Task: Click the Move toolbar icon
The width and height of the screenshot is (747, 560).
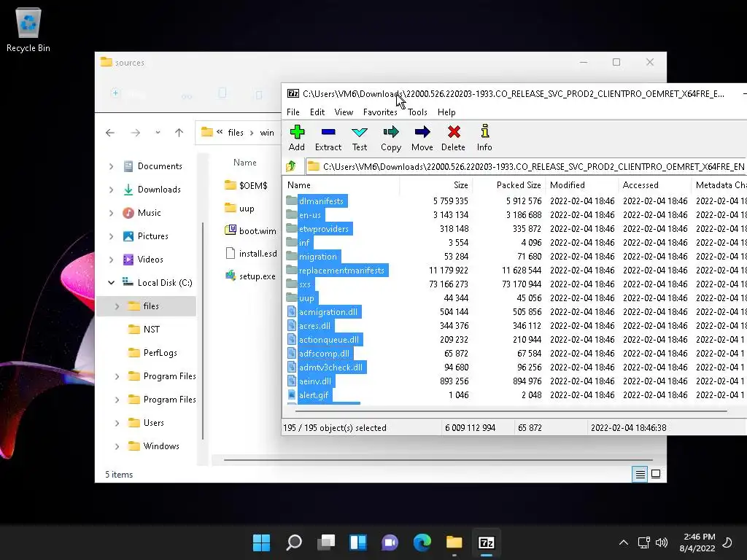Action: (x=422, y=138)
